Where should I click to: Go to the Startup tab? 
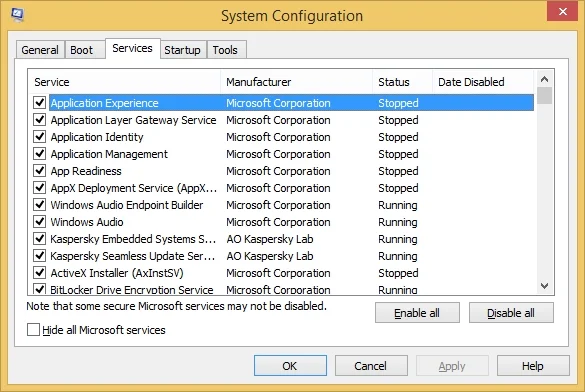click(x=182, y=50)
